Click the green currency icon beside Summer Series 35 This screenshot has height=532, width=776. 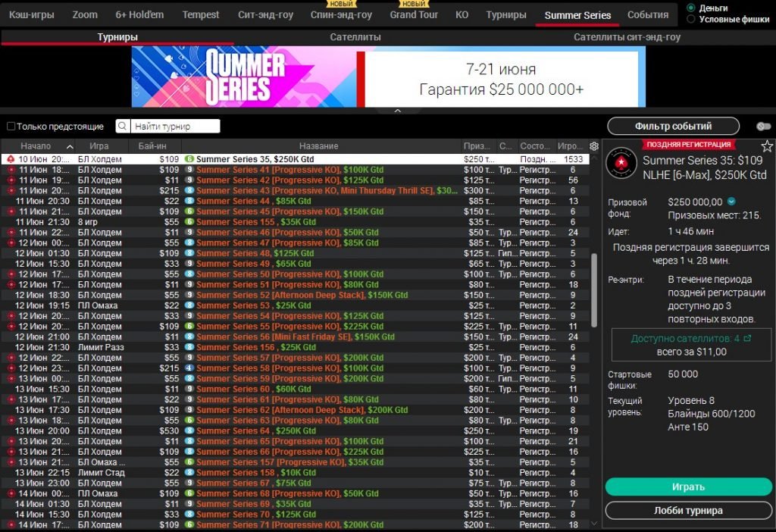[189, 158]
